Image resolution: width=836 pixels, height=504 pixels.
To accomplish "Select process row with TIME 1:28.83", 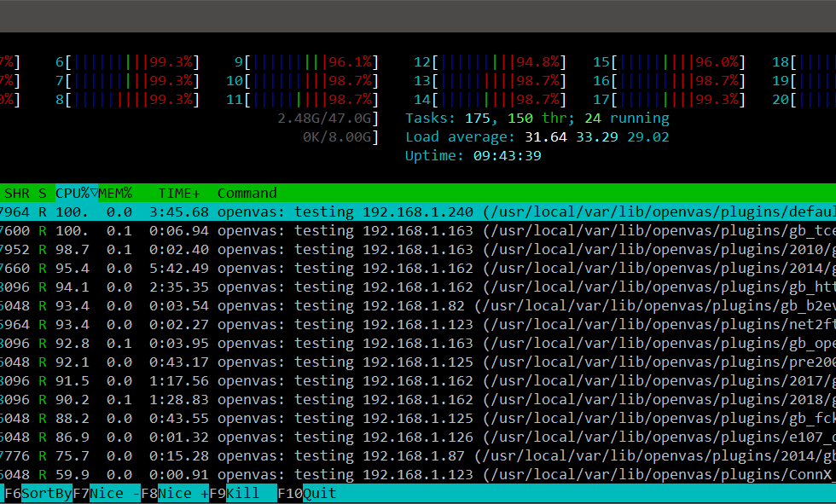I will [x=418, y=400].
